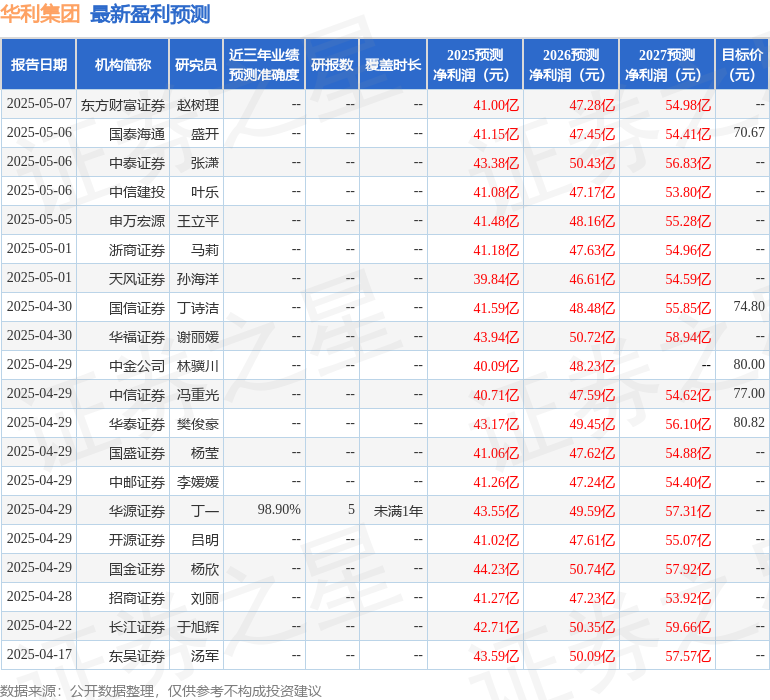The width and height of the screenshot is (770, 700).
Task: Click analyst name 丁诗洁
Action: tap(198, 308)
